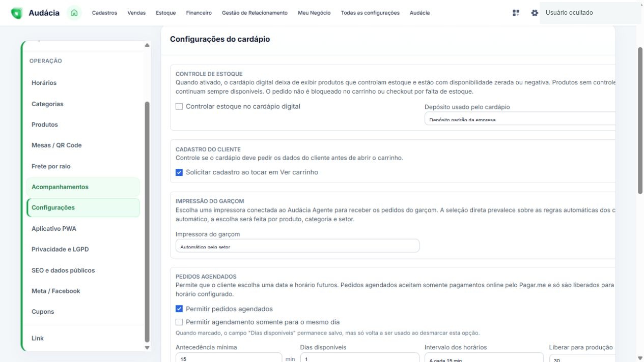Open Produtos sidebar item
Image resolution: width=644 pixels, height=362 pixels.
[83, 125]
